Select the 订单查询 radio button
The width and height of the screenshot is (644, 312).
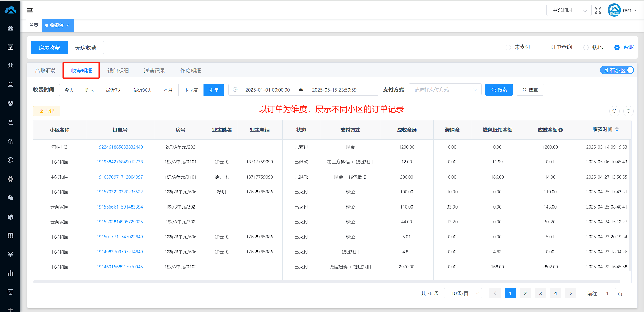pyautogui.click(x=544, y=47)
